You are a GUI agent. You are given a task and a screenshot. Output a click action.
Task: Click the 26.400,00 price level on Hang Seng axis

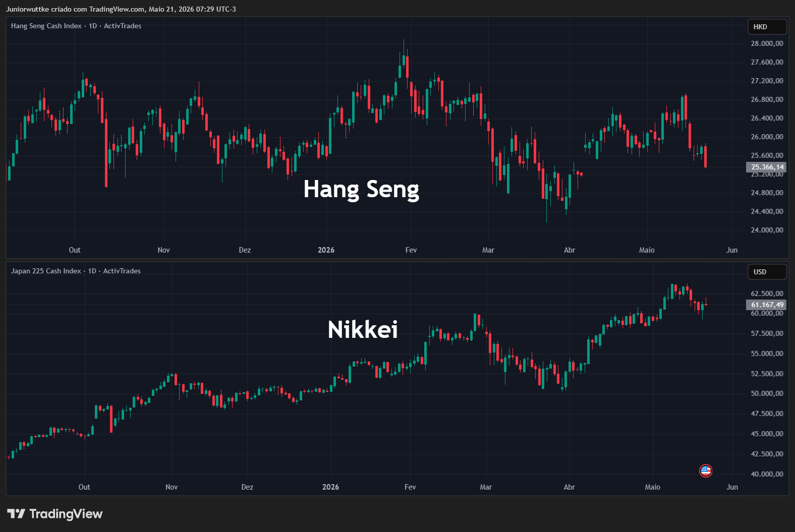click(x=767, y=118)
